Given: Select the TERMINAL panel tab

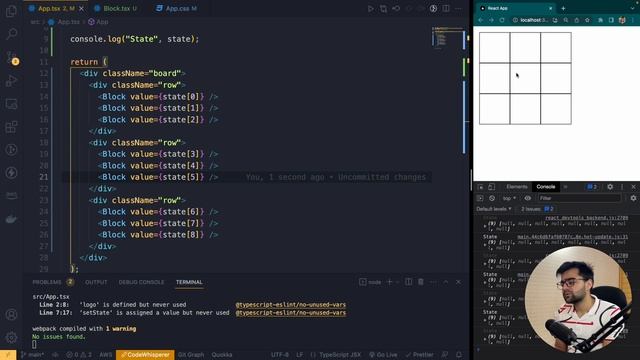Looking at the screenshot, I should (x=189, y=282).
